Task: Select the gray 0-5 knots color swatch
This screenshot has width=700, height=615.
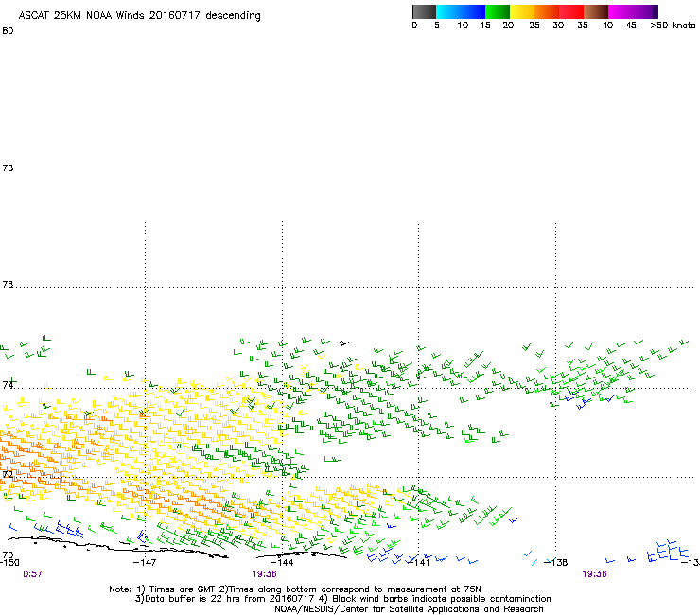Action: point(424,11)
